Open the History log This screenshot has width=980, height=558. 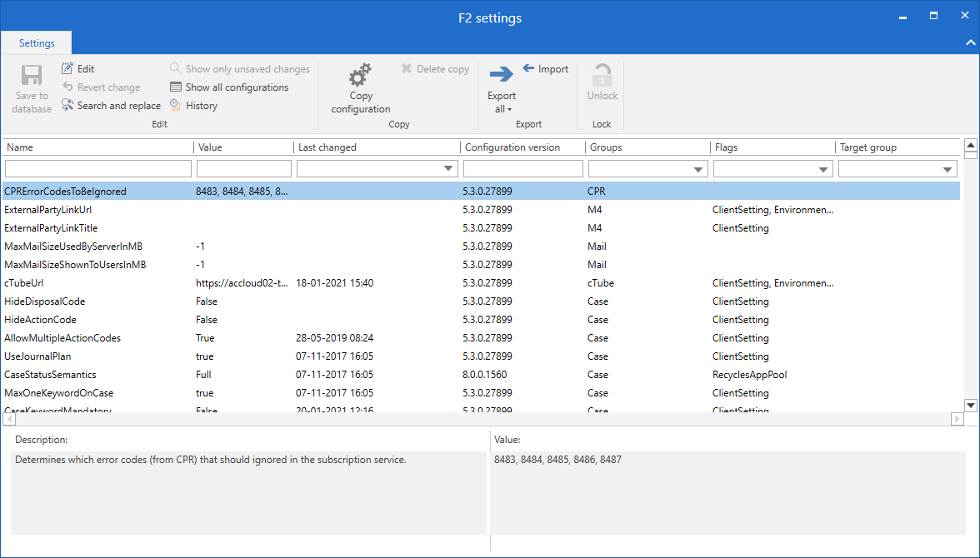coord(193,106)
